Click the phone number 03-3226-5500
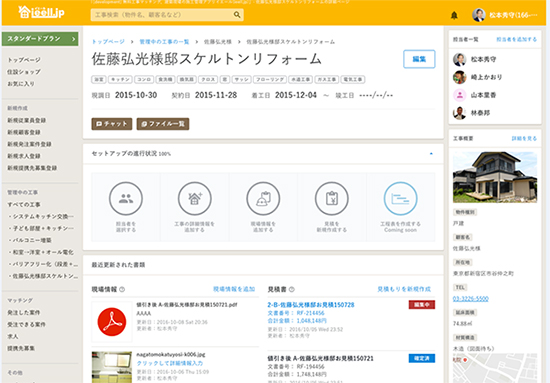Viewport: 550px width, 383px height. 470,299
